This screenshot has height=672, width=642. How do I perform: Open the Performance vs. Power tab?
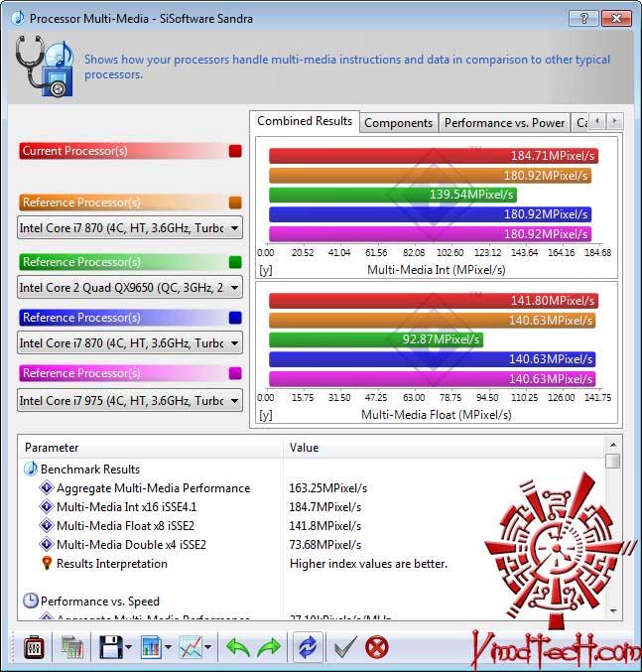pos(504,123)
